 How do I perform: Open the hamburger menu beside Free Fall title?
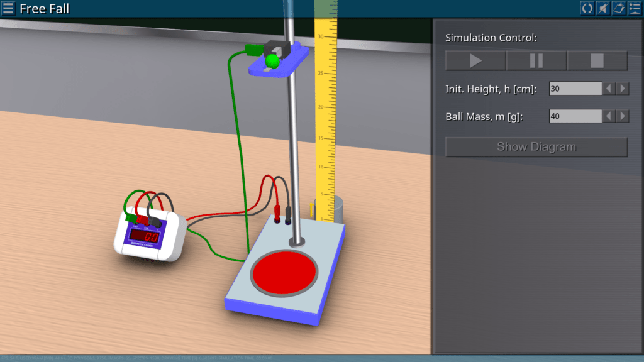(x=9, y=9)
